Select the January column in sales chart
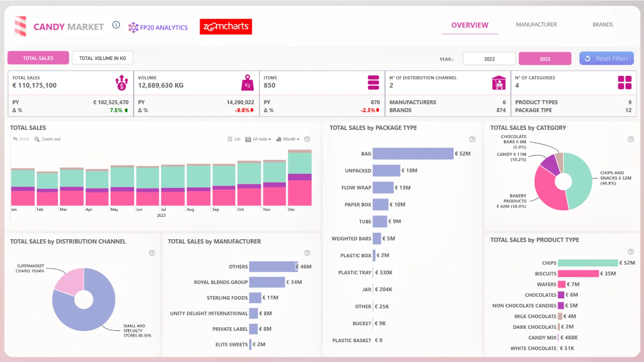The width and height of the screenshot is (644, 362). pyautogui.click(x=23, y=187)
